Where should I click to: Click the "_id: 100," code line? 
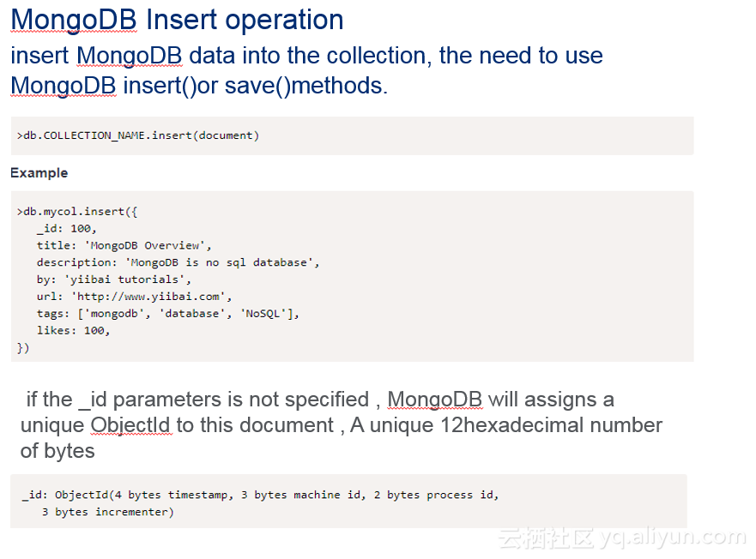tap(67, 229)
